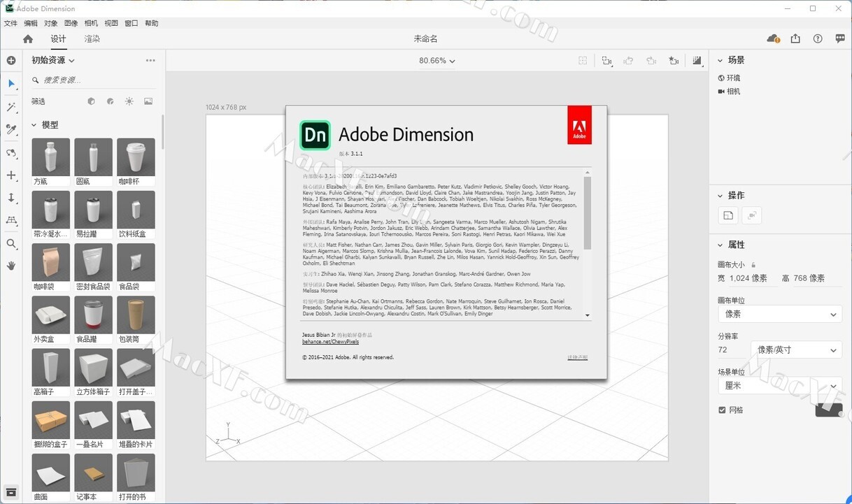Open the cloud sync status icon
Viewport: 852px width, 504px height.
(x=773, y=39)
